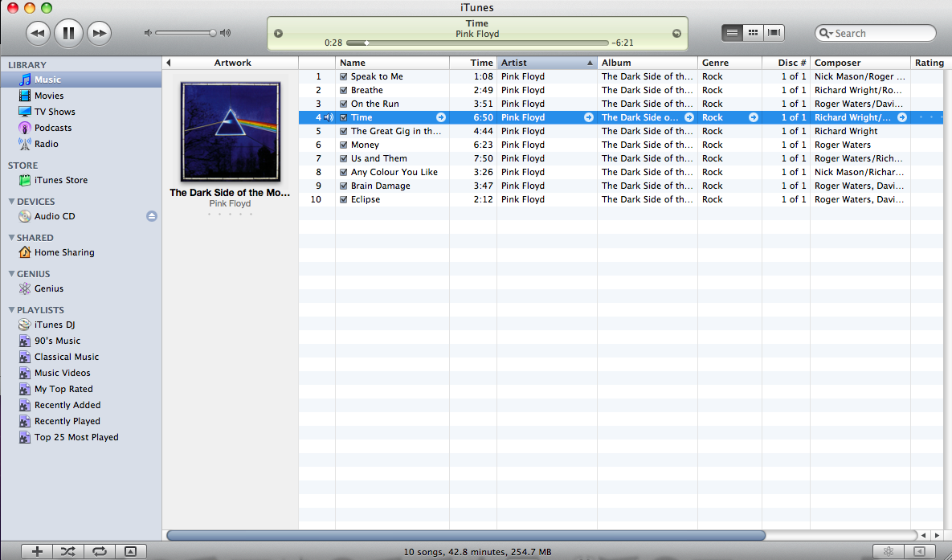Screen dimensions: 952x560
Task: Pause the playing song
Action: point(68,33)
